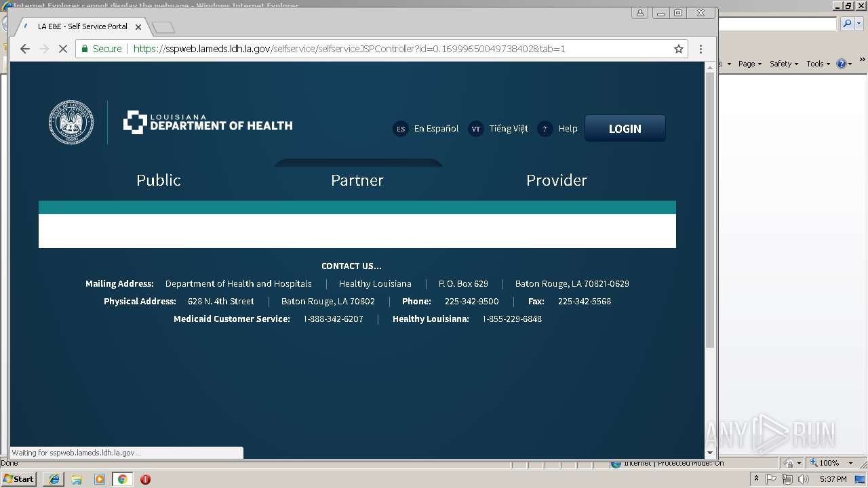The image size is (868, 488).
Task: Click the Fax number 225-342-5568
Action: click(x=585, y=302)
